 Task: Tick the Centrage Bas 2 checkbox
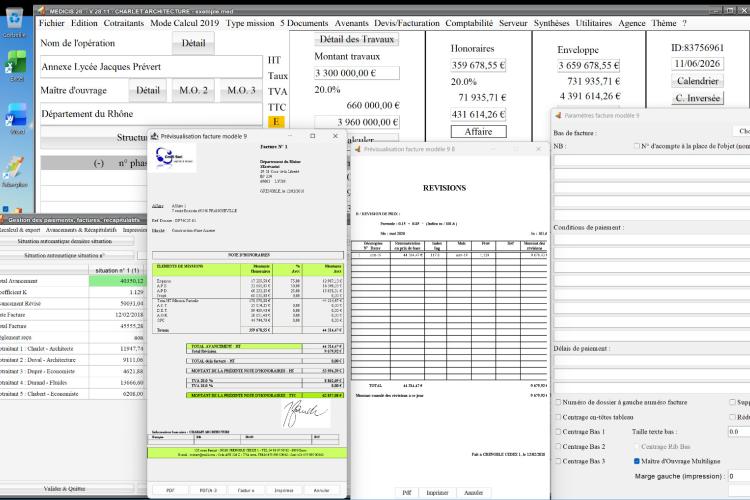tap(558, 446)
